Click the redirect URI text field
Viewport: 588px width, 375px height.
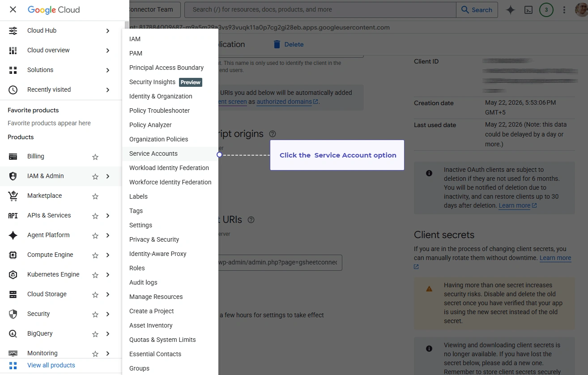281,263
